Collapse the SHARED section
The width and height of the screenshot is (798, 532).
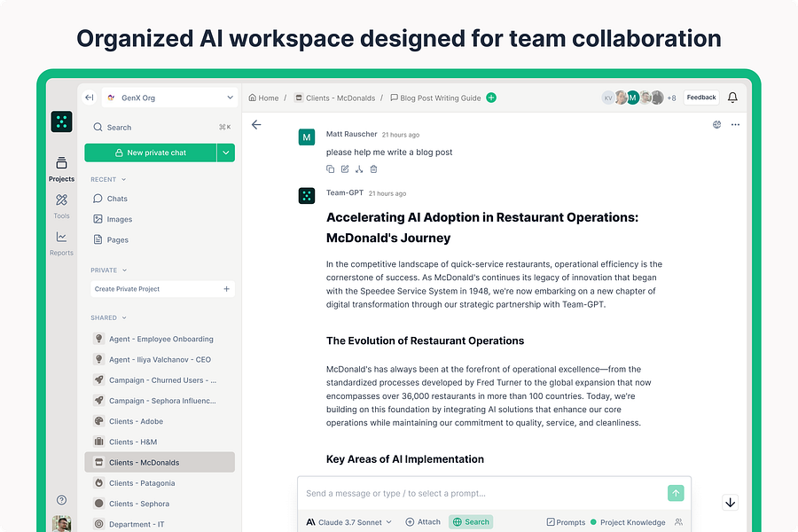tap(108, 317)
